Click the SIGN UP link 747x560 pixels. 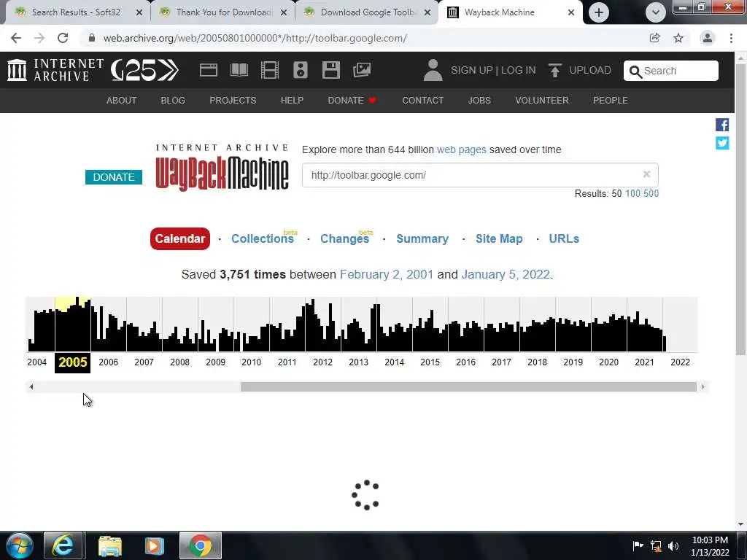pos(472,70)
